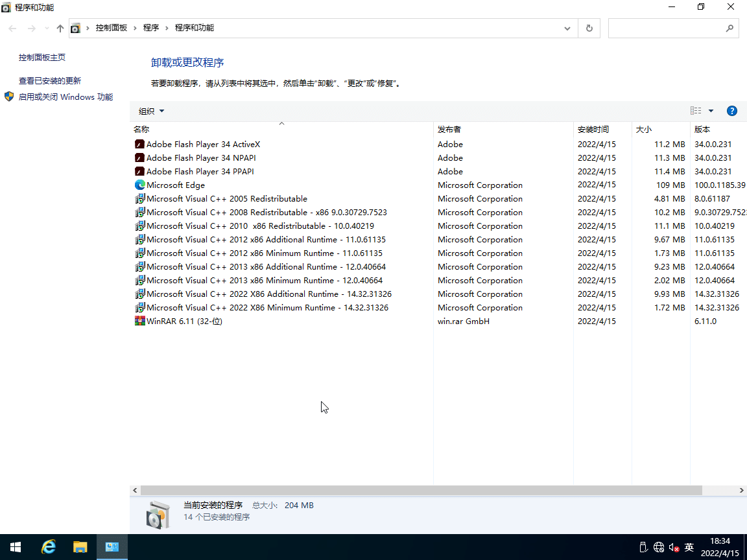This screenshot has width=747, height=560.
Task: Sort list by 名称 column header
Action: click(x=281, y=129)
